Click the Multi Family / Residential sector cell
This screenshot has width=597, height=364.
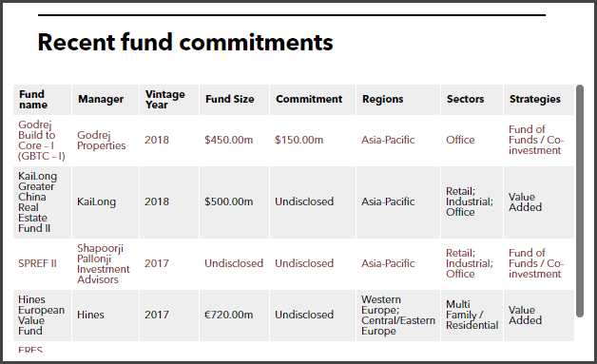tap(472, 316)
